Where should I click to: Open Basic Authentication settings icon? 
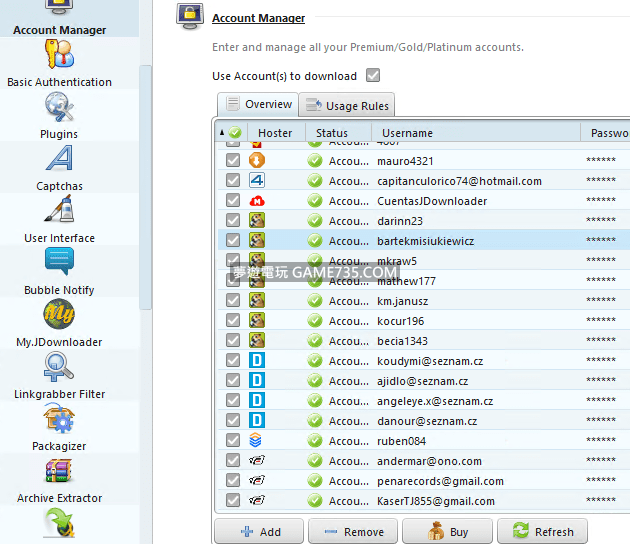tap(59, 57)
